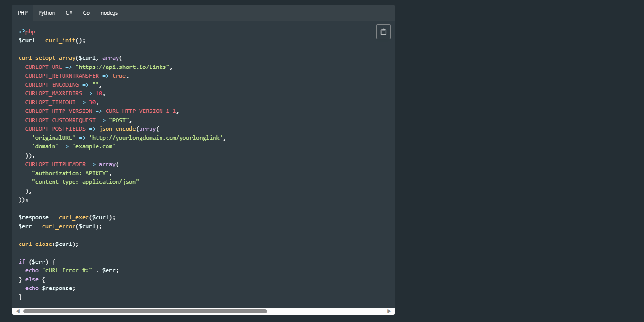The image size is (644, 322).
Task: Click the 'originalURL' array key
Action: point(54,138)
